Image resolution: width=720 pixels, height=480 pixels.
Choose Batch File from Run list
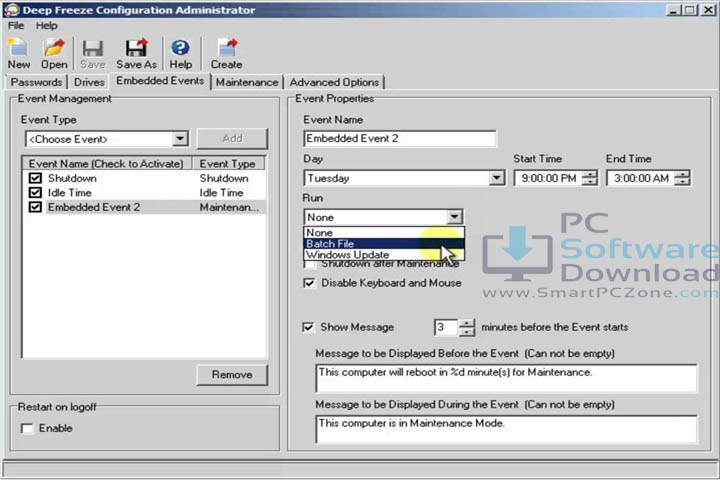(x=384, y=243)
